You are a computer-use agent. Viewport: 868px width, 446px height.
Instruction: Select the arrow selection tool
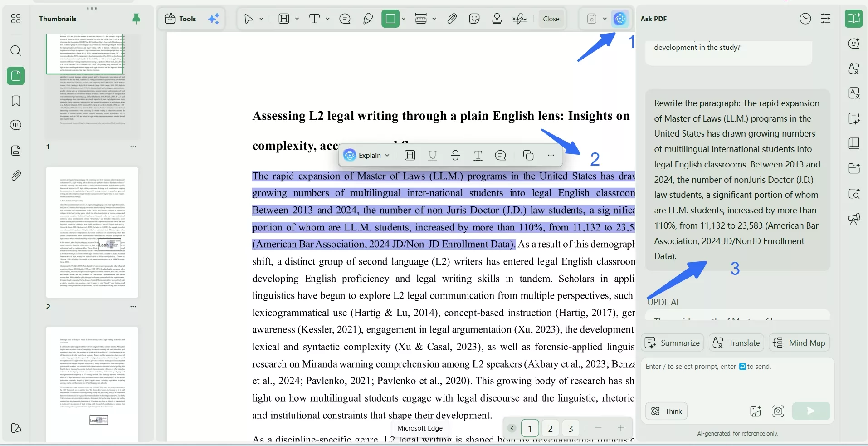(x=249, y=19)
